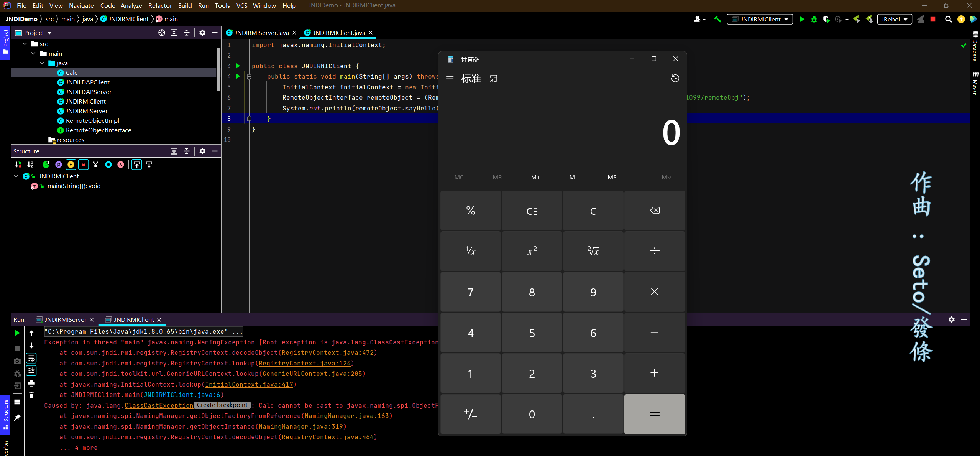The image size is (980, 456).
Task: Click the rerun icon in Run panel
Action: click(17, 333)
